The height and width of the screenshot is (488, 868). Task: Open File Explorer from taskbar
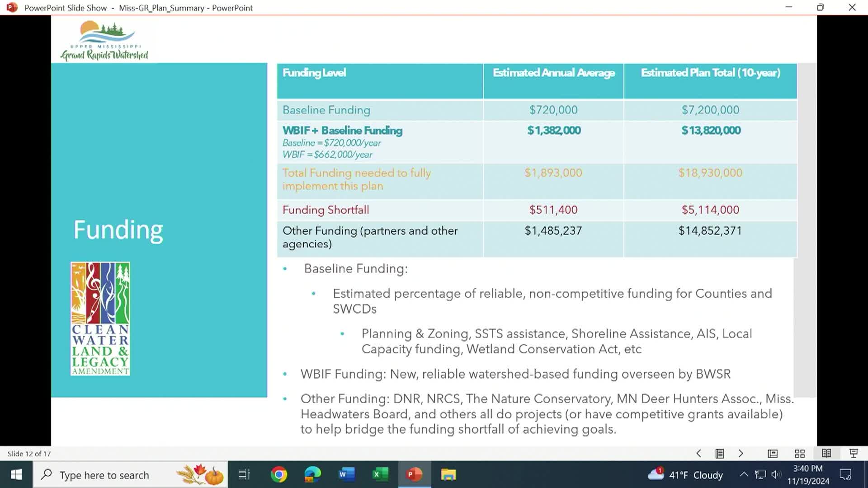pos(448,474)
